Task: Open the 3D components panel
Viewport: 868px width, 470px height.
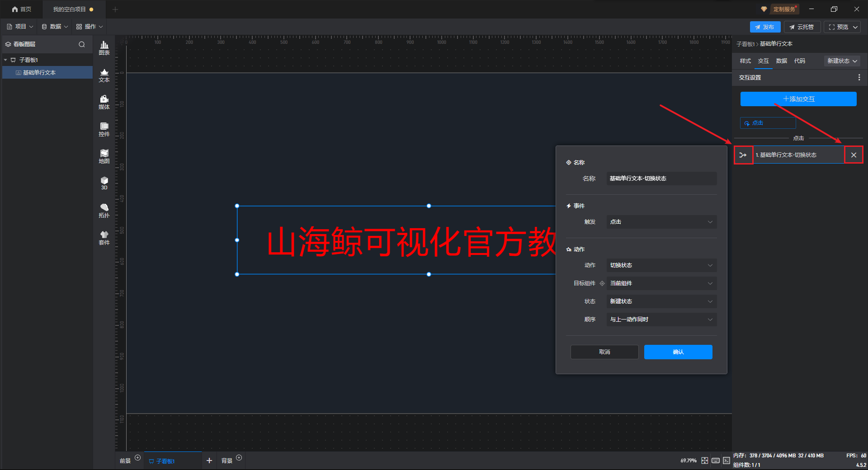Action: coord(104,183)
